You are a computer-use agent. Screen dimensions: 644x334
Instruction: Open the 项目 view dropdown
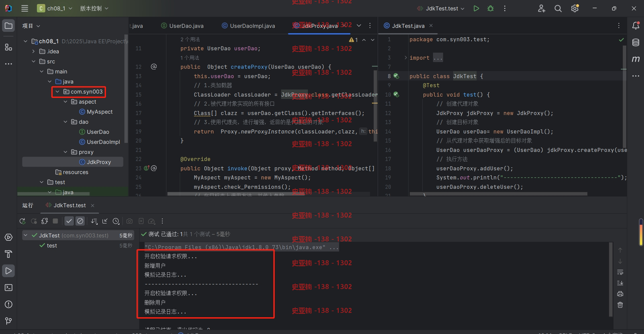31,26
